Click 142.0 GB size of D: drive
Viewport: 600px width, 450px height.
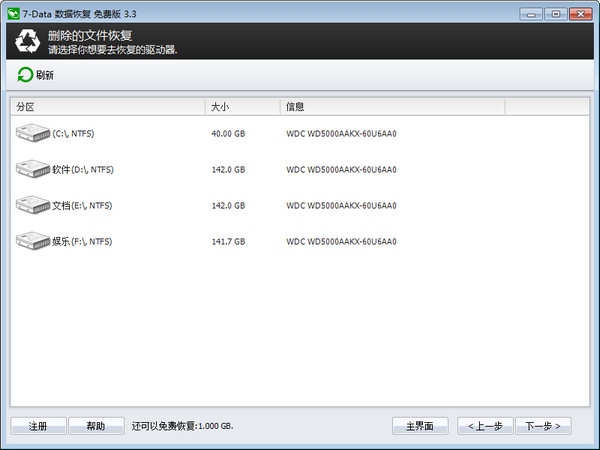pyautogui.click(x=228, y=170)
